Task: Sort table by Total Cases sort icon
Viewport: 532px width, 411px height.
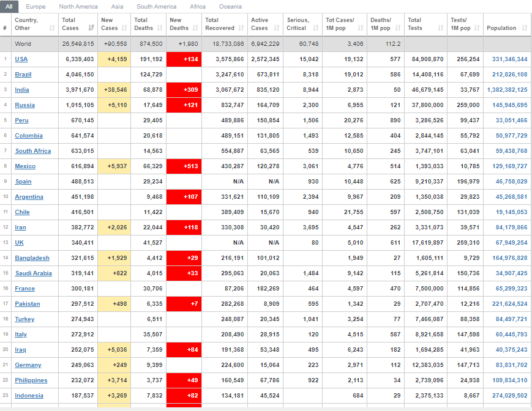Action: [x=91, y=28]
